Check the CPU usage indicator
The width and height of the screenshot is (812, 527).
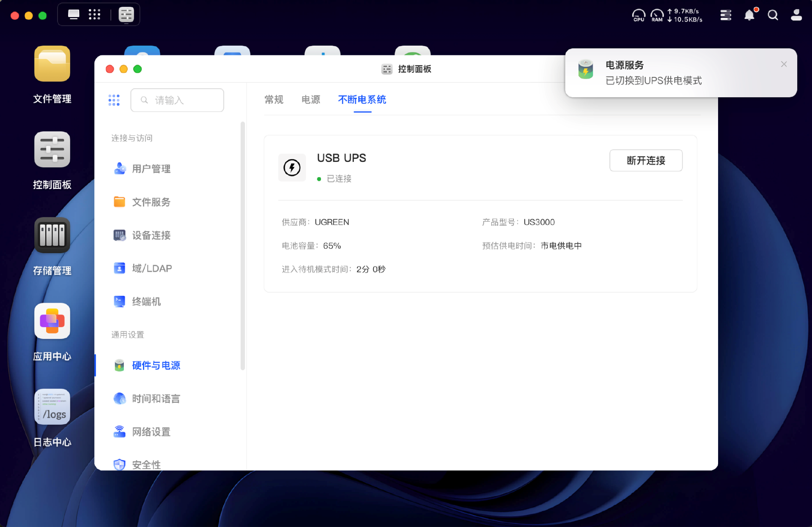coord(639,16)
